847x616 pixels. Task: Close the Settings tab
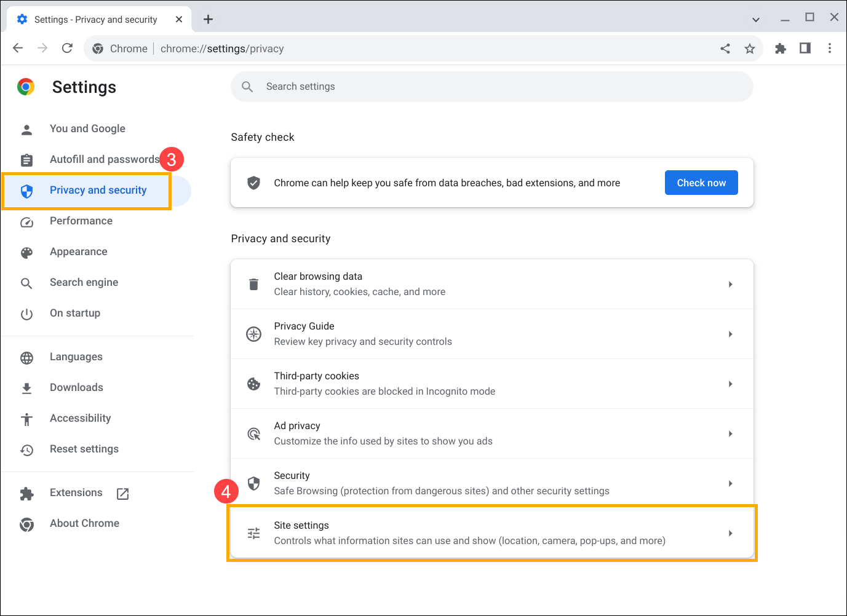pyautogui.click(x=179, y=19)
